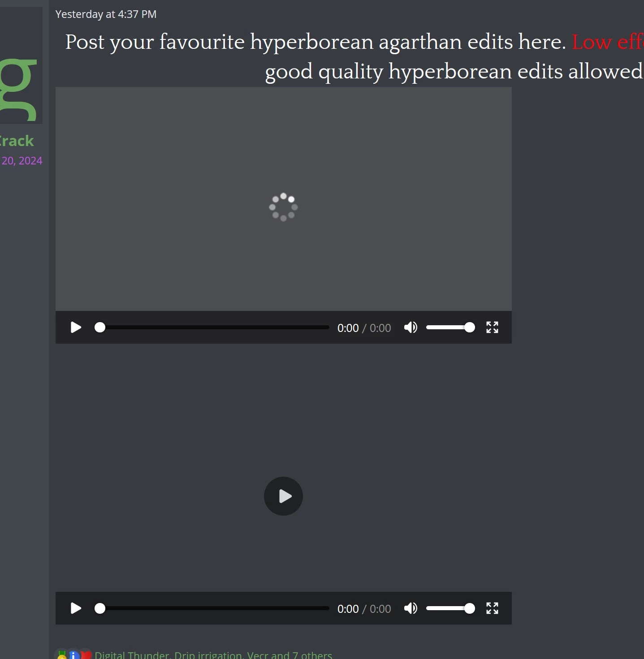The height and width of the screenshot is (659, 644).
Task: Click the second video's seek progress bar
Action: point(212,608)
